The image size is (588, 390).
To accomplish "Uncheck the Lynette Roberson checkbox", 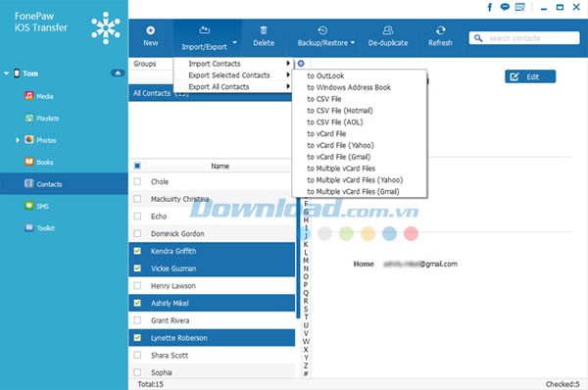I will coord(137,338).
